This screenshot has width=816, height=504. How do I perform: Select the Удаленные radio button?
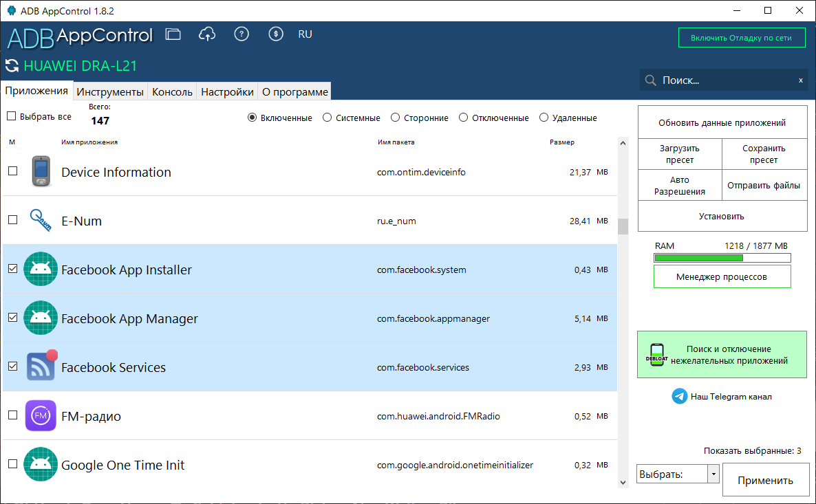[x=544, y=118]
